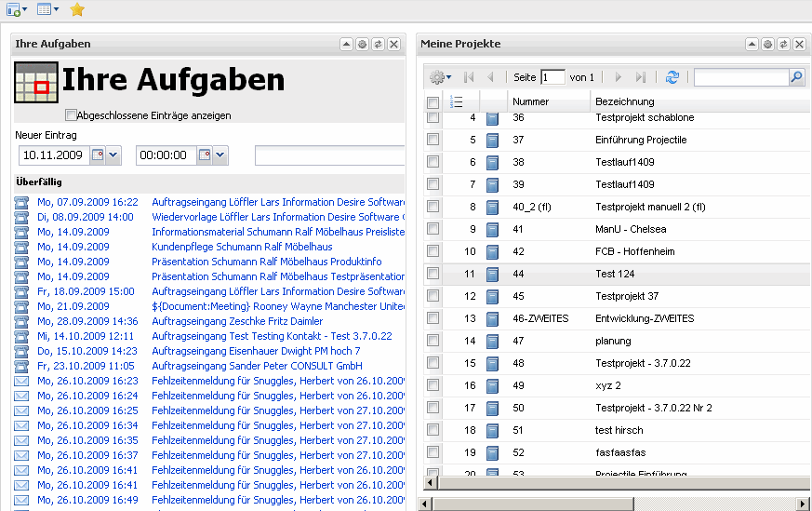Check the select-all checkbox in project table
Image resolution: width=812 pixels, height=511 pixels.
tap(433, 101)
